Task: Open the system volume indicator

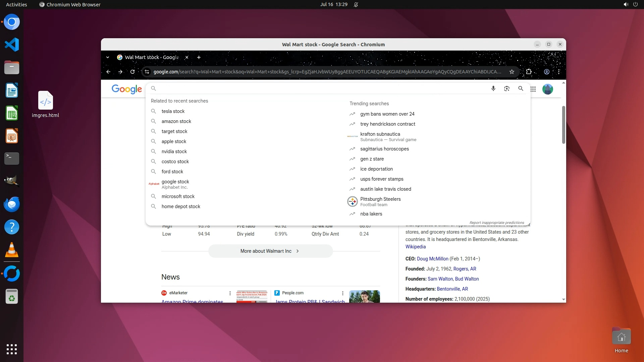Action: point(626,4)
